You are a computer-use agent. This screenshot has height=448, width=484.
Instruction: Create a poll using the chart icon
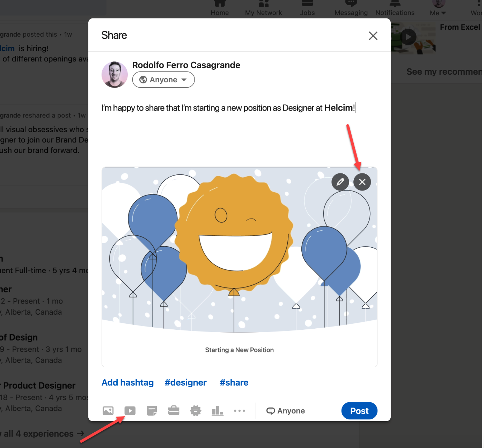click(218, 411)
